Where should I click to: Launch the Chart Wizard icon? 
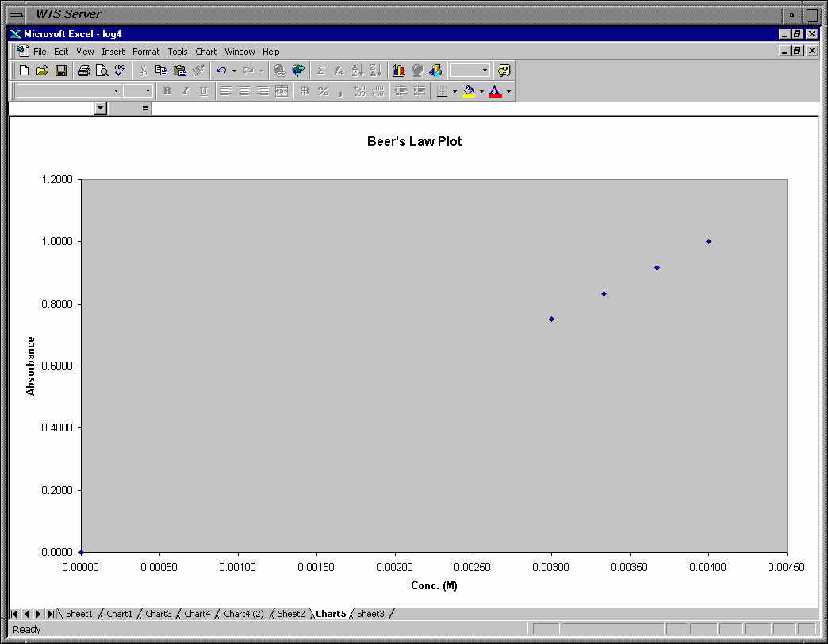click(398, 71)
